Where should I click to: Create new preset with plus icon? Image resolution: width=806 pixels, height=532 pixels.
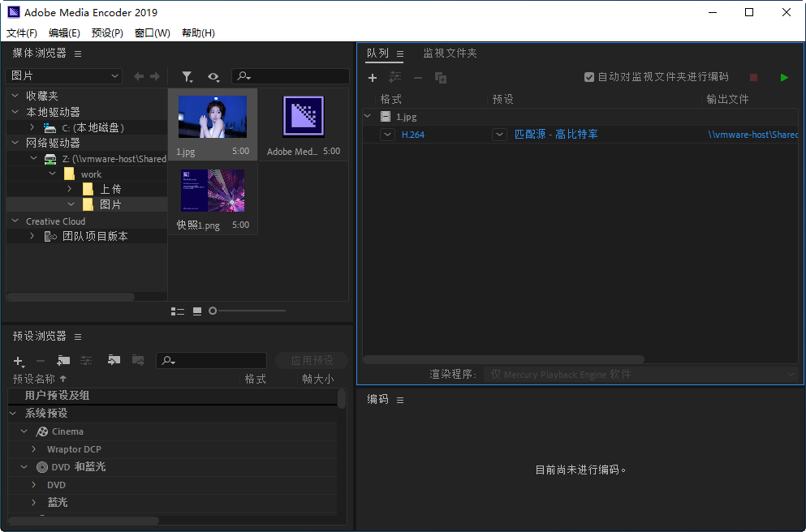click(19, 361)
